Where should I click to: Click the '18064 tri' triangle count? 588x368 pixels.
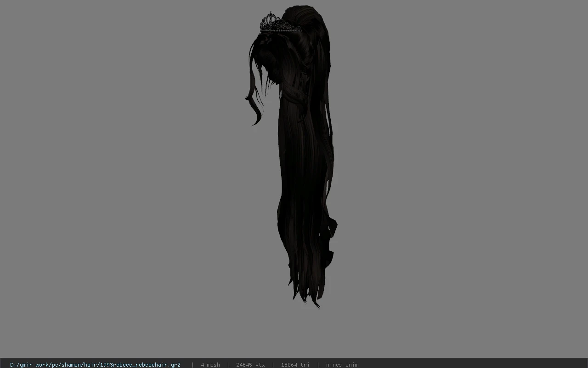pos(295,365)
